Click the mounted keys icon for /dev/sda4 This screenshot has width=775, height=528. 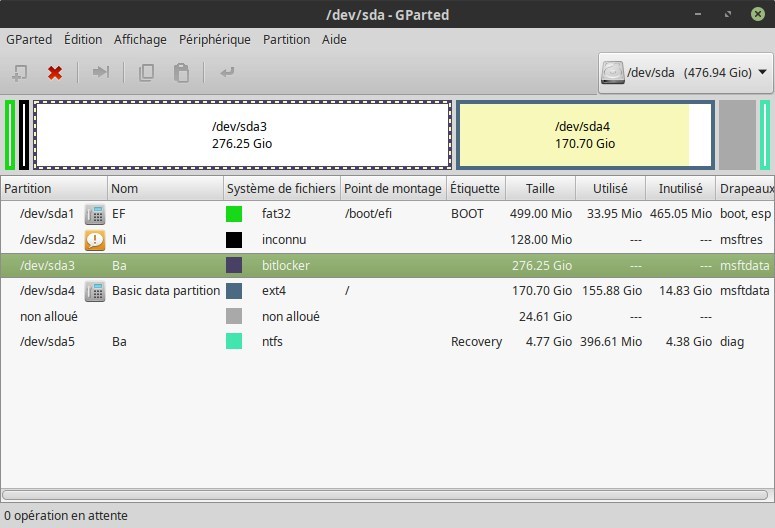(94, 291)
